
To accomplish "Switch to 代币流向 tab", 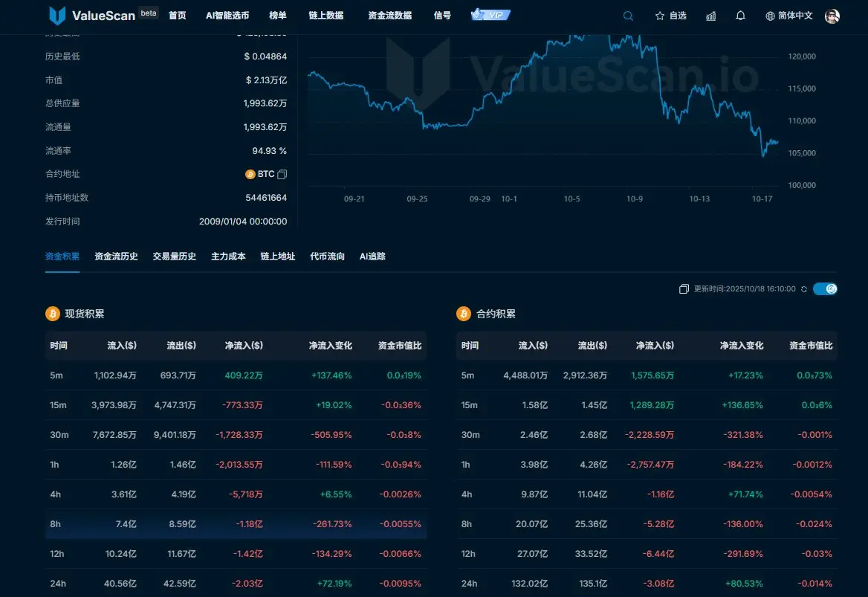I will point(327,256).
